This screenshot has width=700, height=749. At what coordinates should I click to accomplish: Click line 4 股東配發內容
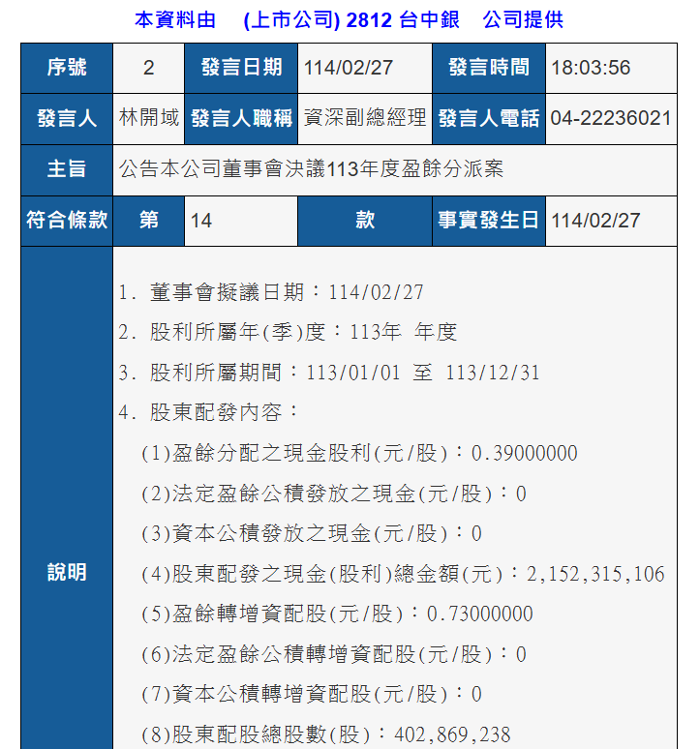click(208, 412)
